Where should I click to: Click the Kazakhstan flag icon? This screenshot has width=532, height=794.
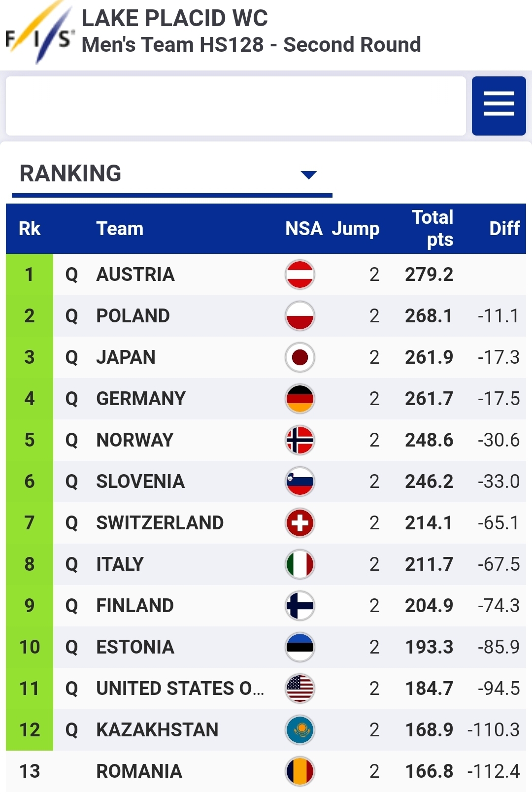point(300,730)
